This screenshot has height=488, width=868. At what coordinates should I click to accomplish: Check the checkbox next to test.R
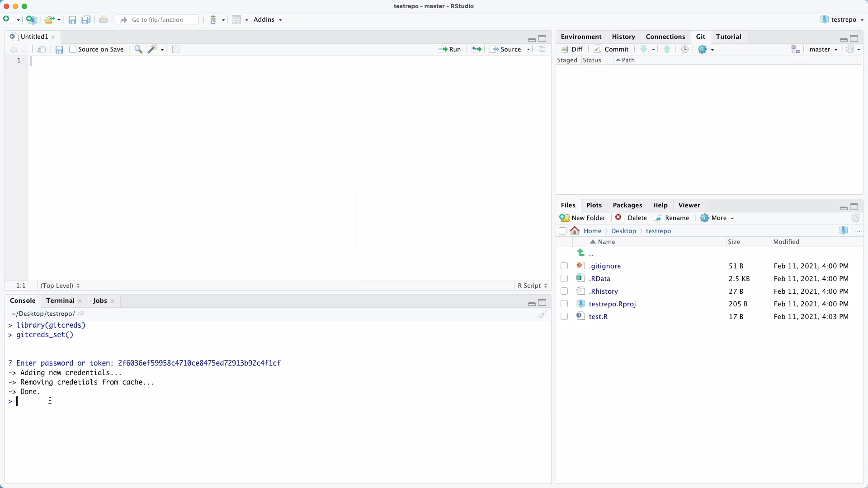click(564, 316)
